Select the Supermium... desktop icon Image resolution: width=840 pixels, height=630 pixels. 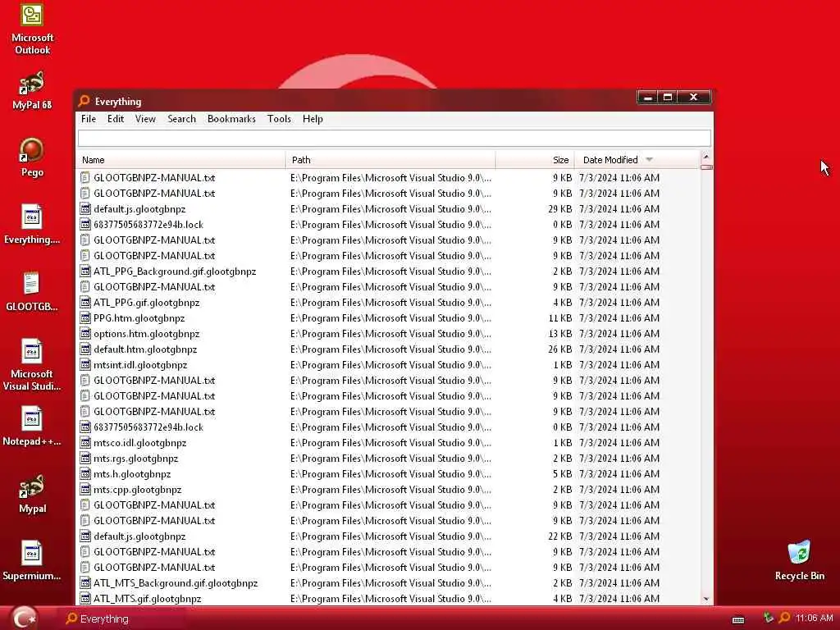click(x=32, y=561)
